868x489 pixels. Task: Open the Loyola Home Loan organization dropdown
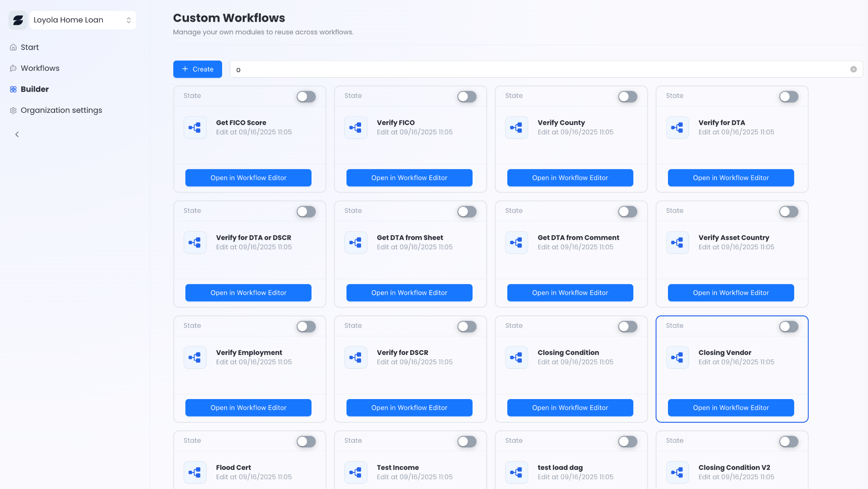pyautogui.click(x=83, y=20)
